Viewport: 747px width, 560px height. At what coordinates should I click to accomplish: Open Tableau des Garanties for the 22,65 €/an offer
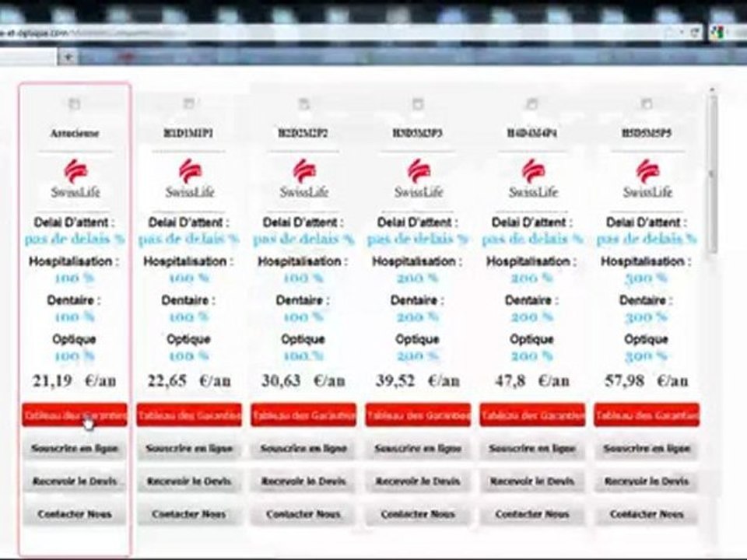[189, 415]
